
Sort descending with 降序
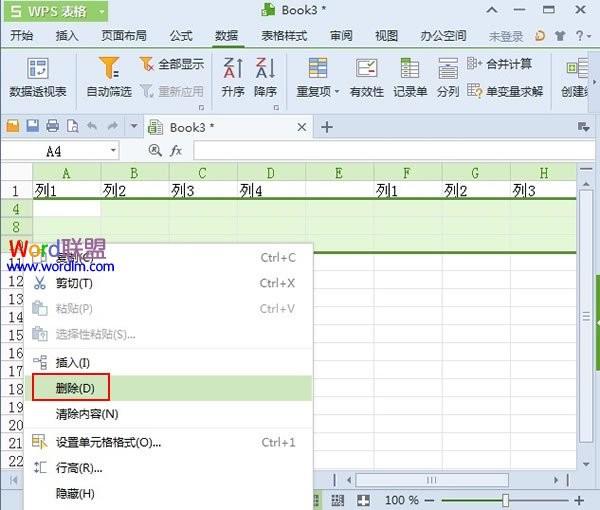(x=265, y=78)
